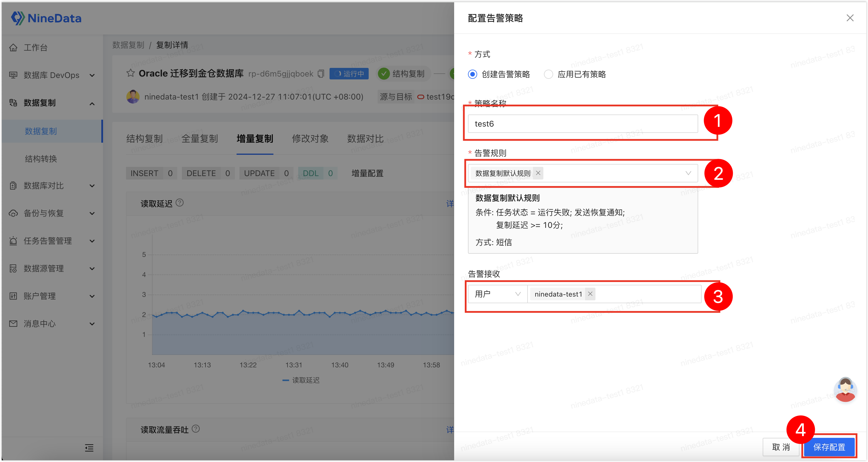This screenshot has height=462, width=868.
Task: Click the 策略名称 input containing test6
Action: [x=583, y=124]
